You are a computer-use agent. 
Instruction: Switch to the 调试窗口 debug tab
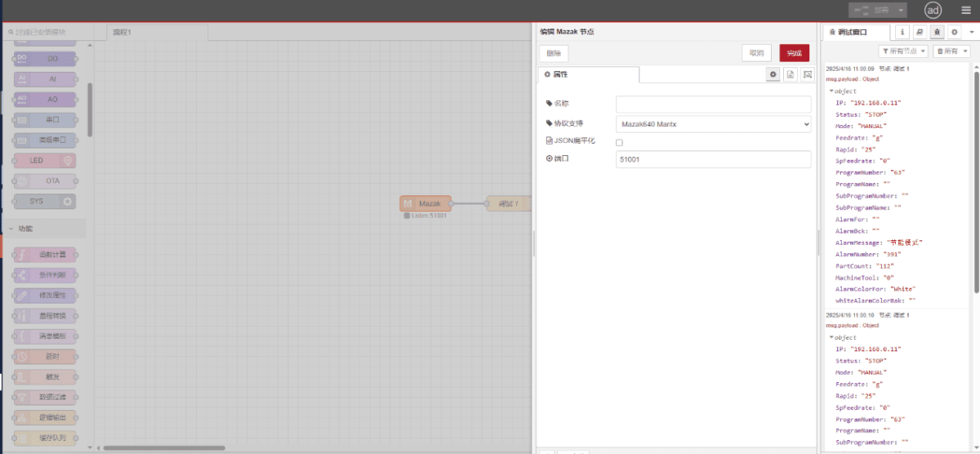pyautogui.click(x=856, y=32)
